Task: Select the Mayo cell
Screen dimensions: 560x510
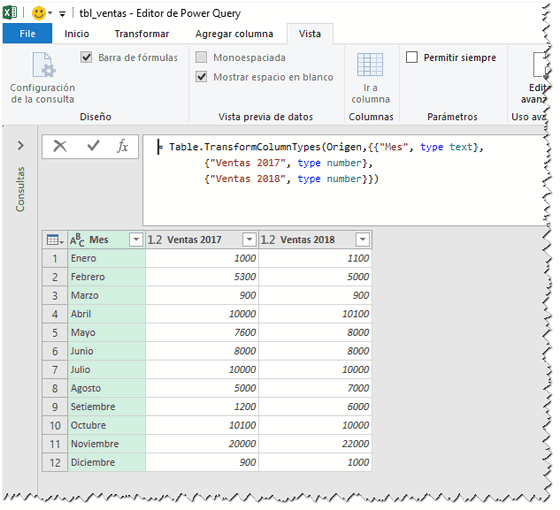Action: (106, 332)
